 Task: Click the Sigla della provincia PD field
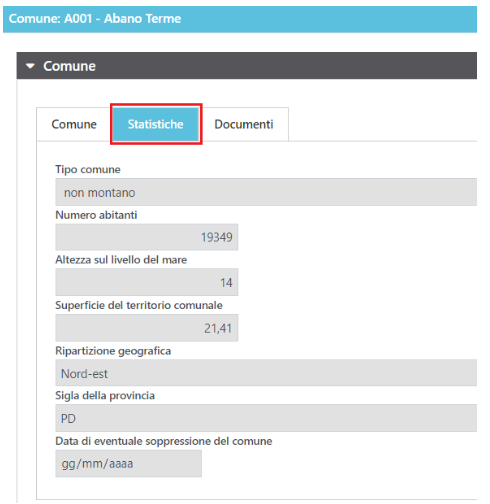coord(266,418)
